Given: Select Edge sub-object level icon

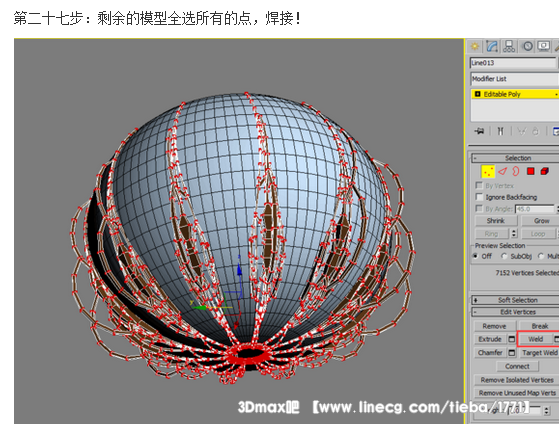Looking at the screenshot, I should pos(502,171).
